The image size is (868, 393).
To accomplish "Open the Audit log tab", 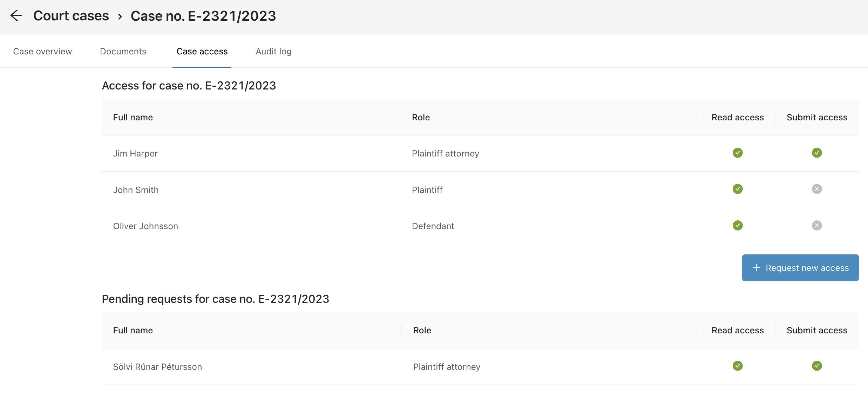I will pos(273,52).
